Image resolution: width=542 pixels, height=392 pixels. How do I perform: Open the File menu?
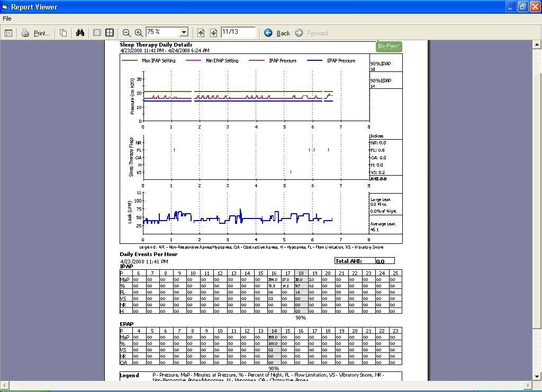click(7, 19)
